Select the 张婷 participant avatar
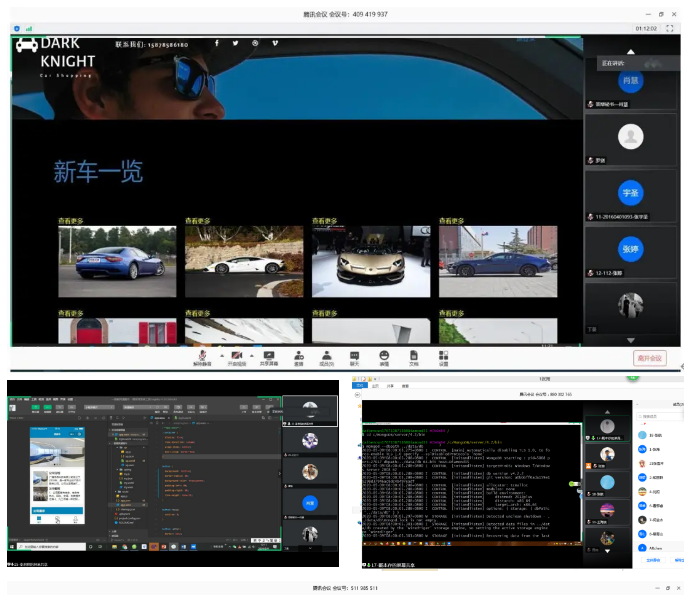The height and width of the screenshot is (595, 691). (x=631, y=249)
